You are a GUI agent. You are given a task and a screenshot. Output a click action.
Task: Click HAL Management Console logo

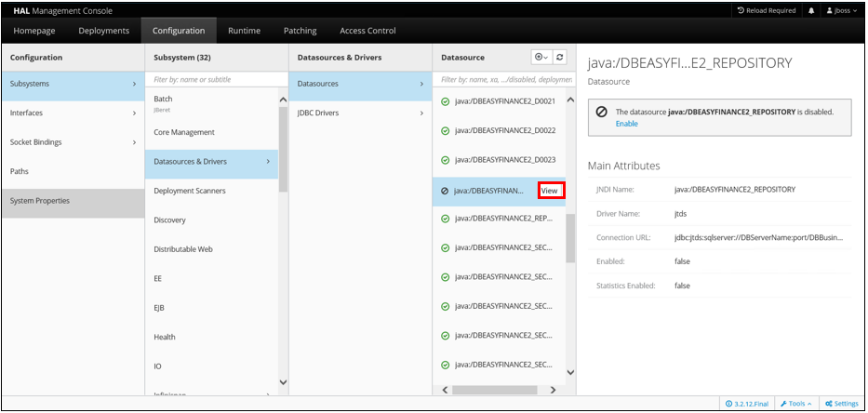[x=62, y=10]
